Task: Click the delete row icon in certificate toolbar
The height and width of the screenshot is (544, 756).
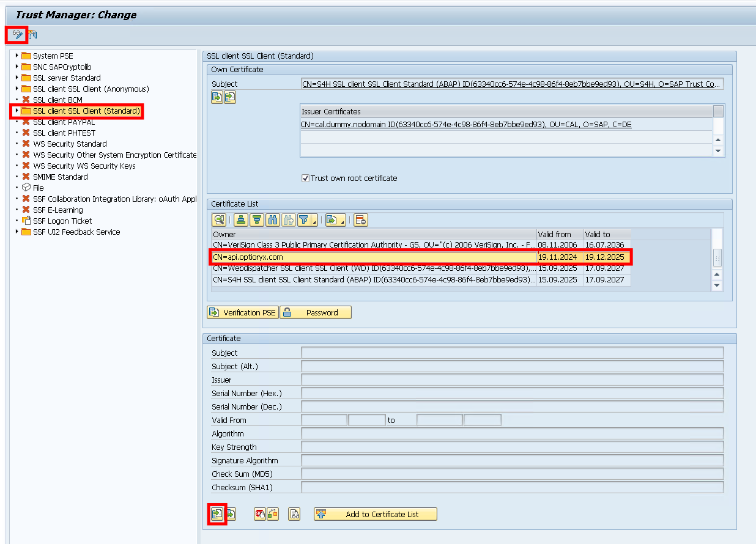Action: [x=361, y=220]
